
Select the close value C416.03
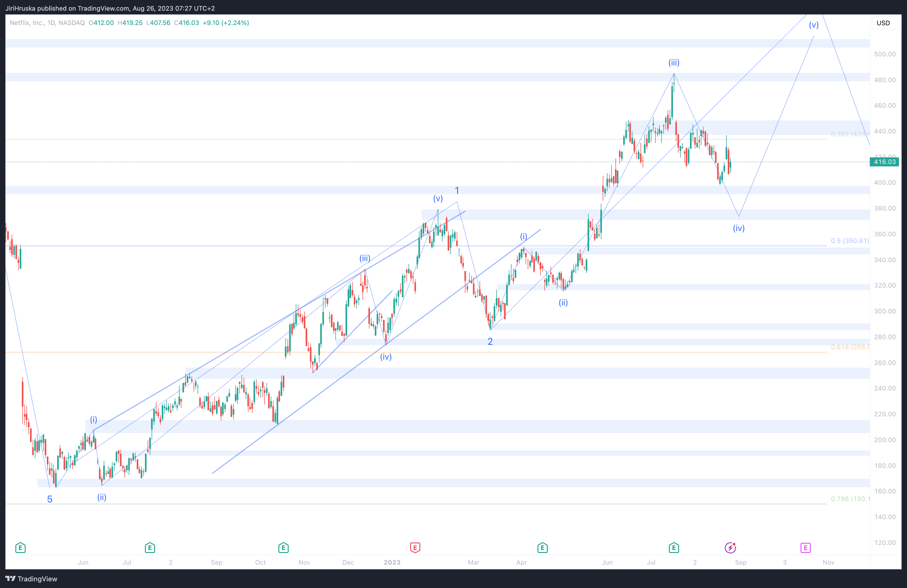click(x=186, y=23)
